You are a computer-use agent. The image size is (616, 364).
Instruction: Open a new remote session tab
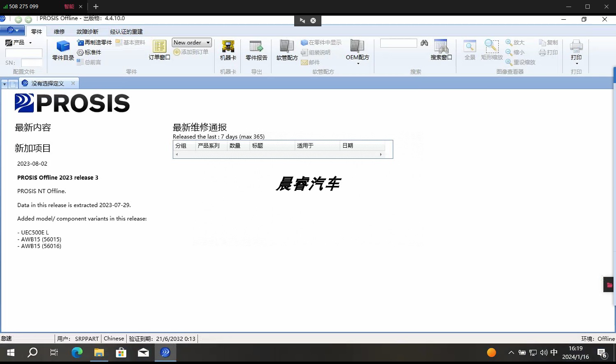tap(96, 7)
